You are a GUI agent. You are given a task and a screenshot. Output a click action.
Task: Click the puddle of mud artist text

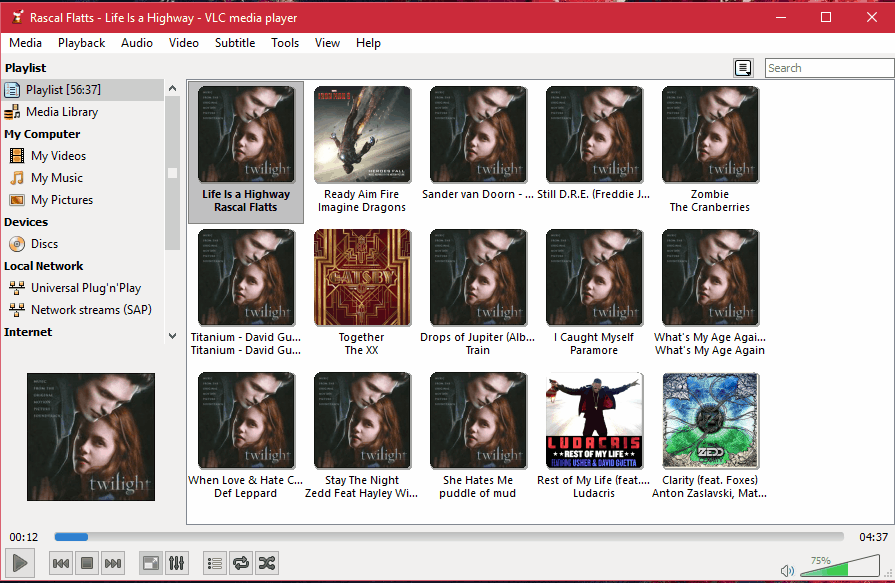[x=478, y=493]
